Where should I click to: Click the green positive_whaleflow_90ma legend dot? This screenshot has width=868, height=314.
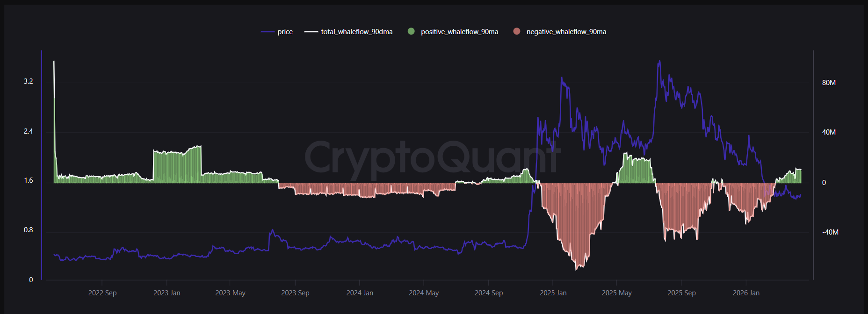[411, 31]
